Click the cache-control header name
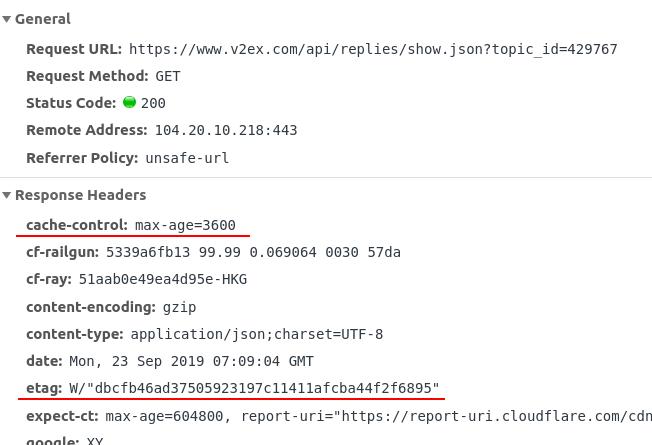 pos(77,225)
